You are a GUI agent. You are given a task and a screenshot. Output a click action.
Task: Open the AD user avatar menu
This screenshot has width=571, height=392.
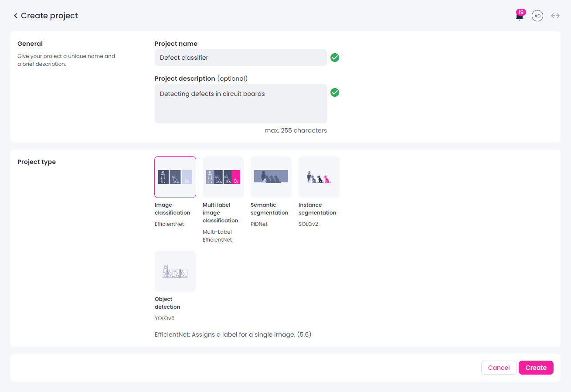[x=537, y=16]
